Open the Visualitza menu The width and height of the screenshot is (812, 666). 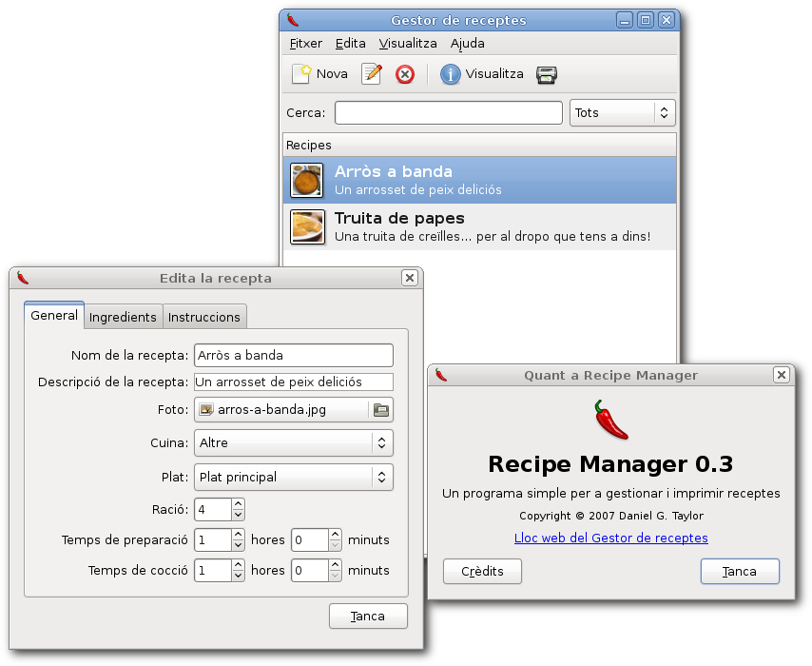point(408,44)
